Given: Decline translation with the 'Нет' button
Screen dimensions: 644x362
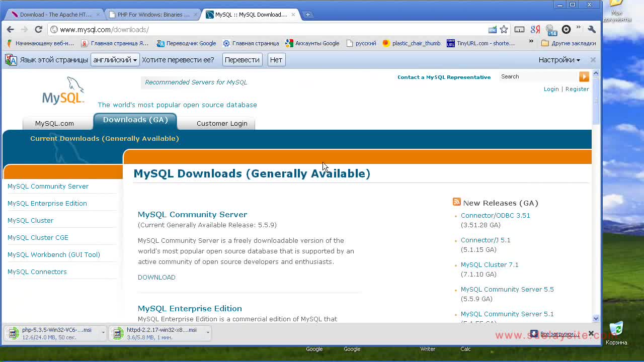Looking at the screenshot, I should pyautogui.click(x=276, y=60).
